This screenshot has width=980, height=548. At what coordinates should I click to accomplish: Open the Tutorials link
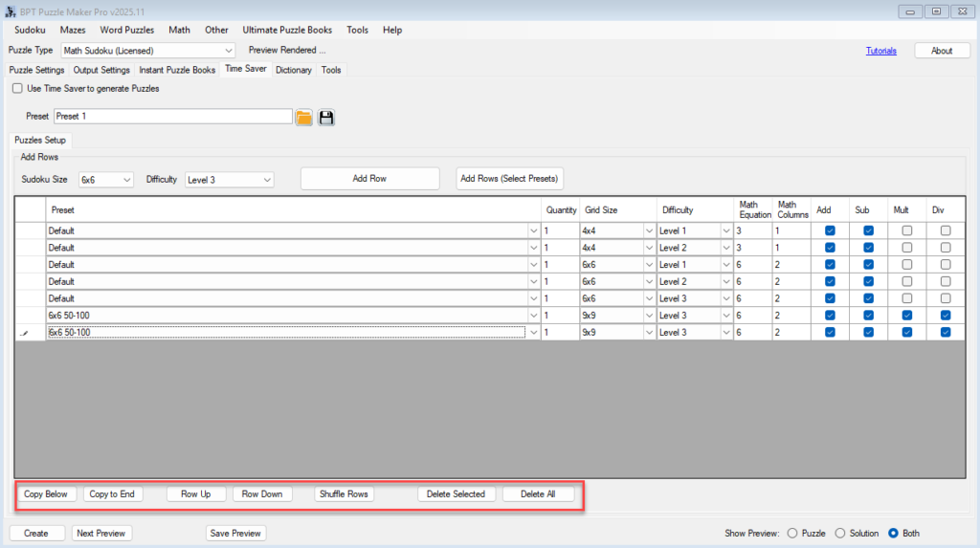[880, 51]
